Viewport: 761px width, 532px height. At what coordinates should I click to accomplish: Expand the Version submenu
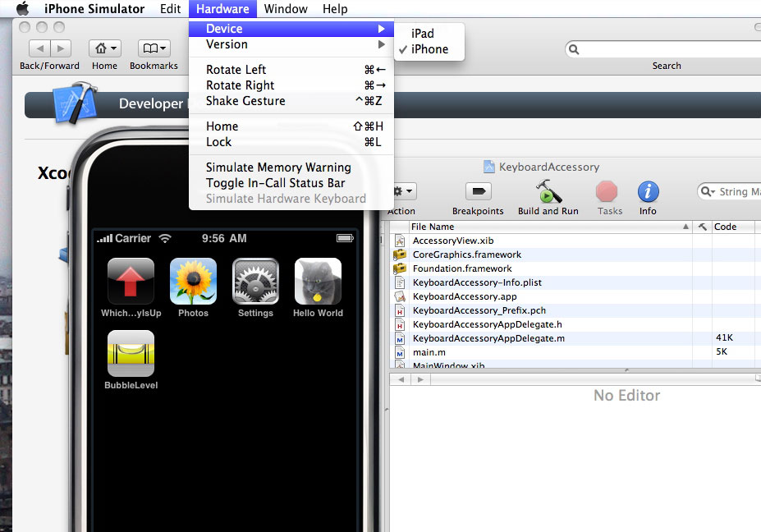[291, 44]
